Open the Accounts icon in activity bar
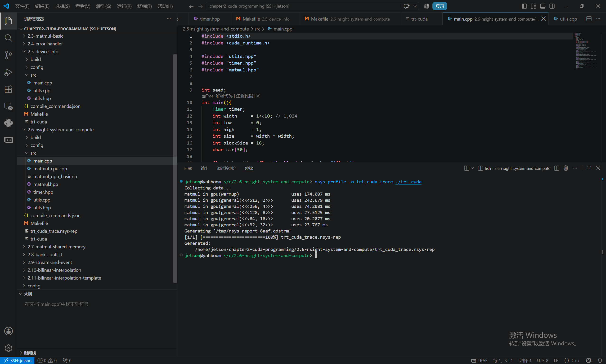This screenshot has height=364, width=606. [x=8, y=331]
